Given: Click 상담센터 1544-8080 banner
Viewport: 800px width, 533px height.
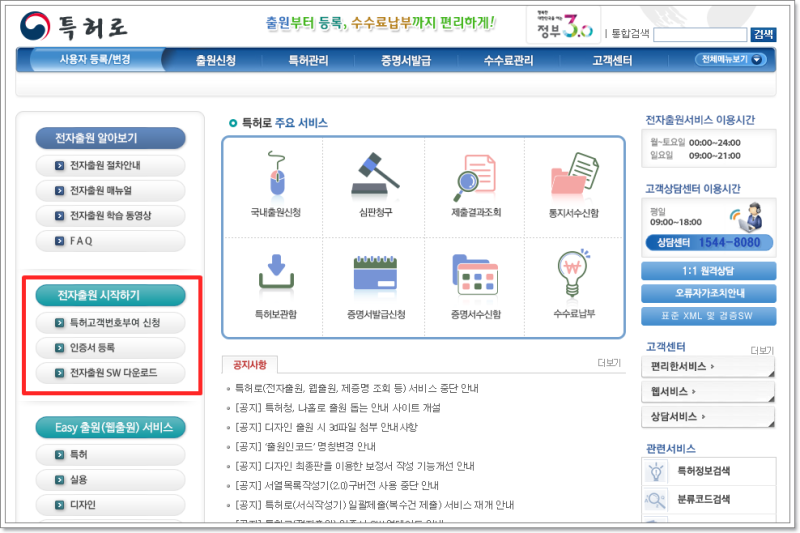Looking at the screenshot, I should (709, 243).
